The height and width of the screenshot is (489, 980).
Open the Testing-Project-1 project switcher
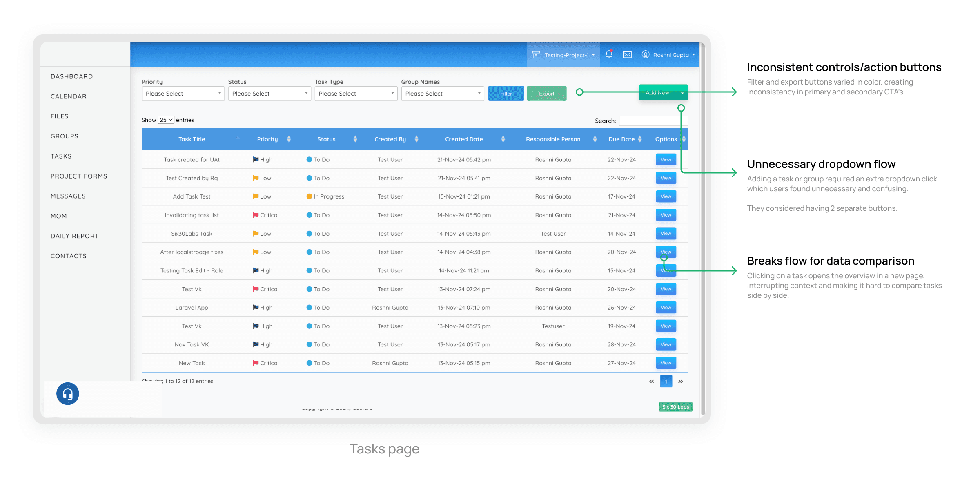[563, 55]
